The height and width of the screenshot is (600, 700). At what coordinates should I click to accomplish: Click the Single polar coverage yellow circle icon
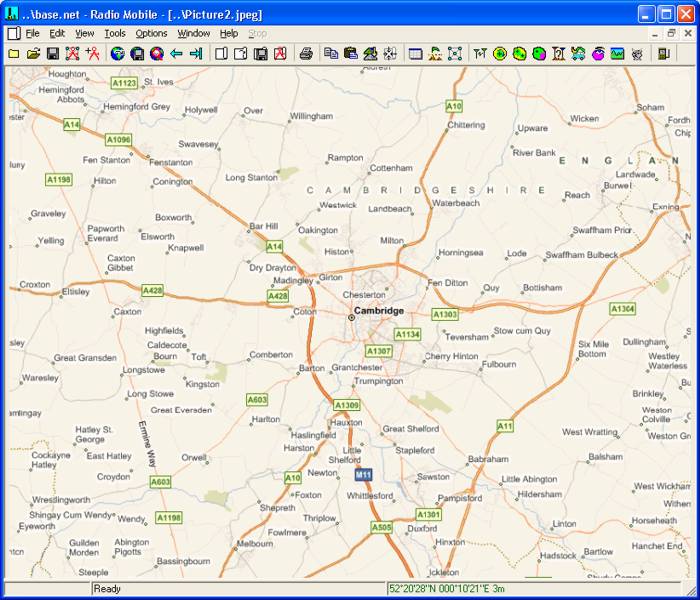click(500, 54)
